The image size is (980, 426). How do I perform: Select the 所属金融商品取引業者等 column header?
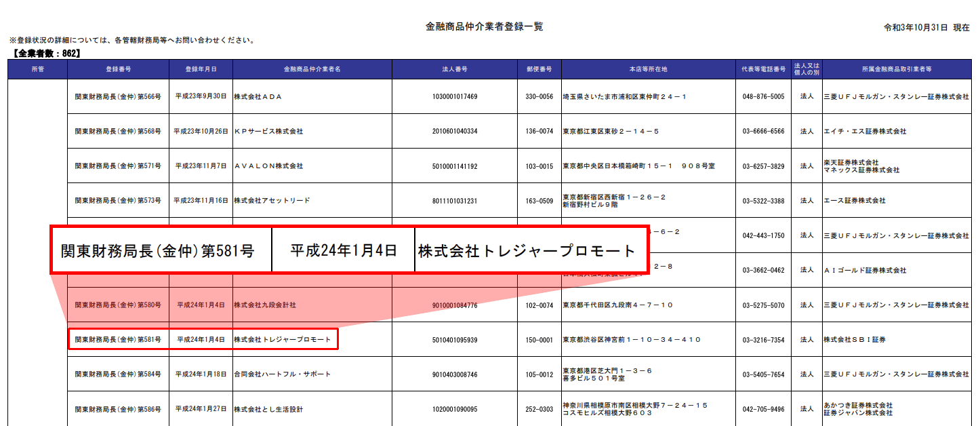[897, 69]
